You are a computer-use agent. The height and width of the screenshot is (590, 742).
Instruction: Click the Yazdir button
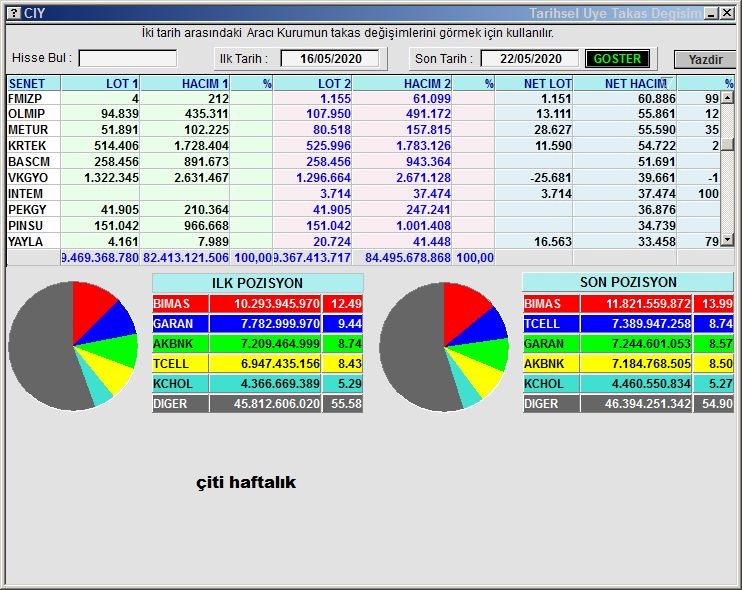coord(705,60)
